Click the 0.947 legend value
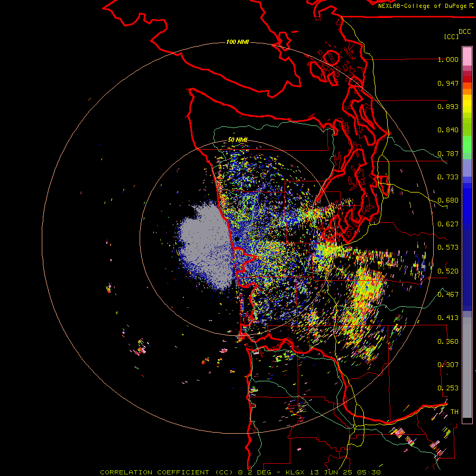Viewport: 476px width, 476px height. 448,83
